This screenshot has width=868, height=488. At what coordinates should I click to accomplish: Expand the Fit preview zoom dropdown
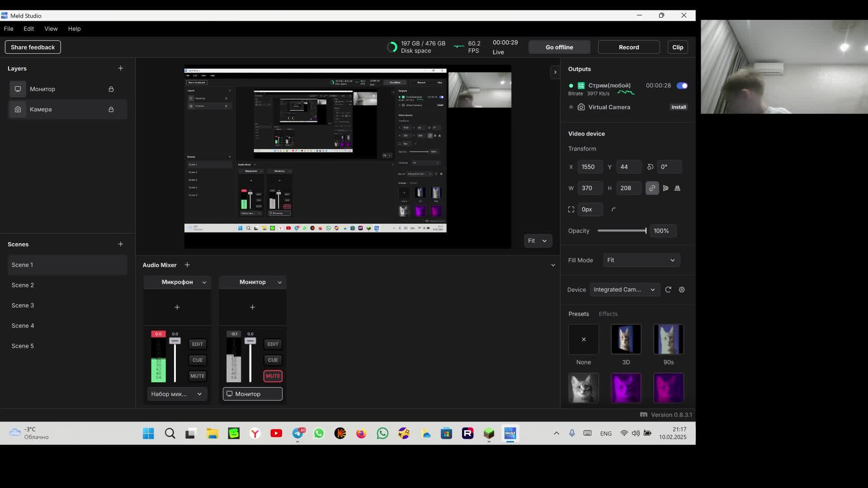[x=538, y=241]
